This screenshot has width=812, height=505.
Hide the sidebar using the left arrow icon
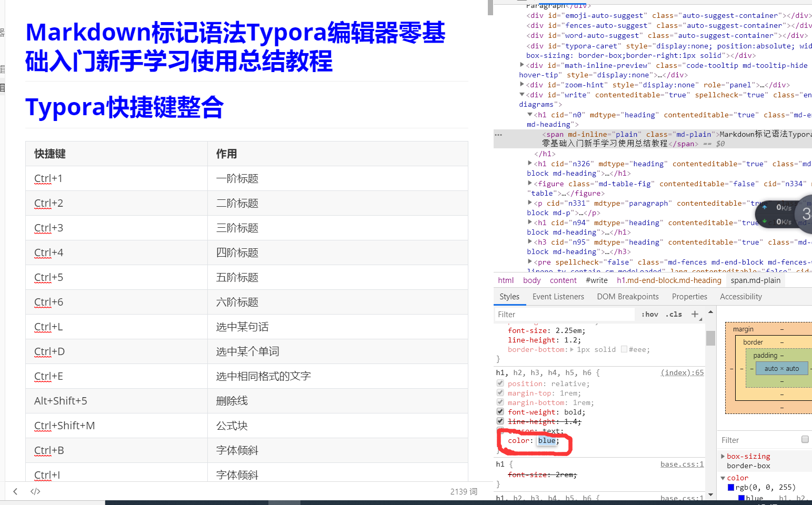[15, 491]
